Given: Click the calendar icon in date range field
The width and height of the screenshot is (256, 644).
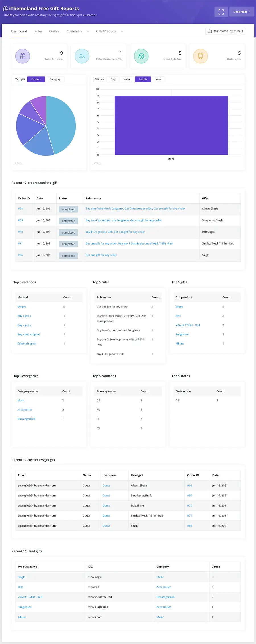Looking at the screenshot, I should pos(210,31).
